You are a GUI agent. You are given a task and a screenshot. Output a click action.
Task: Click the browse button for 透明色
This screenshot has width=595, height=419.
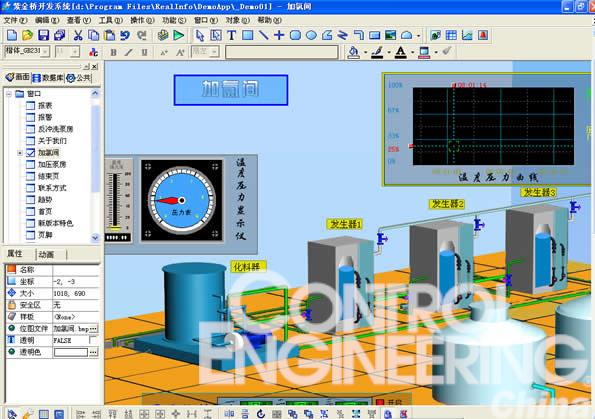click(93, 352)
